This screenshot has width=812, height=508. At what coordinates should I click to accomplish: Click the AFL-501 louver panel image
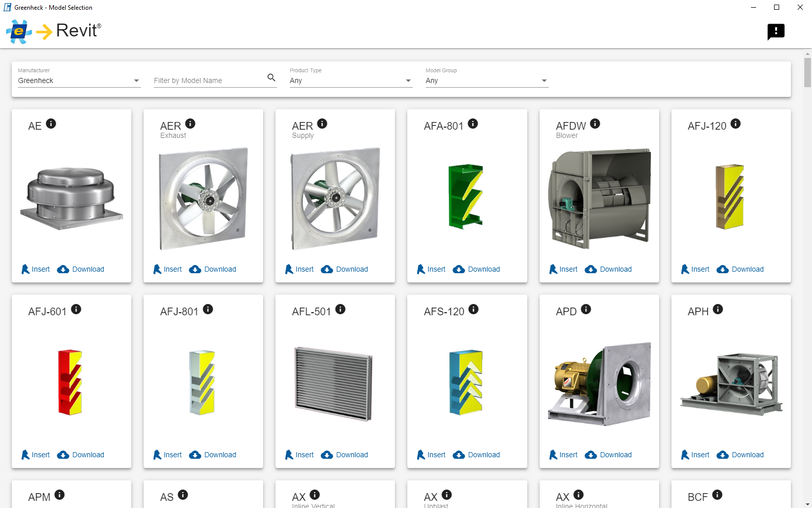pyautogui.click(x=333, y=383)
